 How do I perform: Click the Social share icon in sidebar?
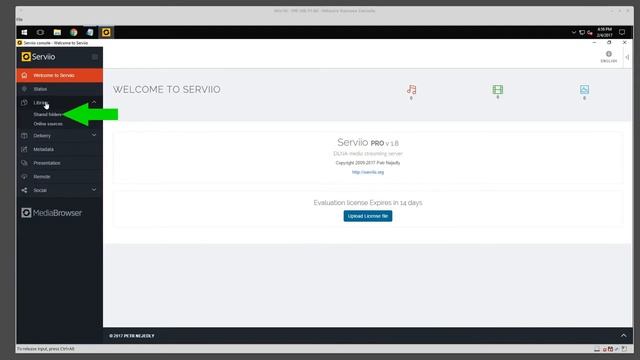pos(24,190)
